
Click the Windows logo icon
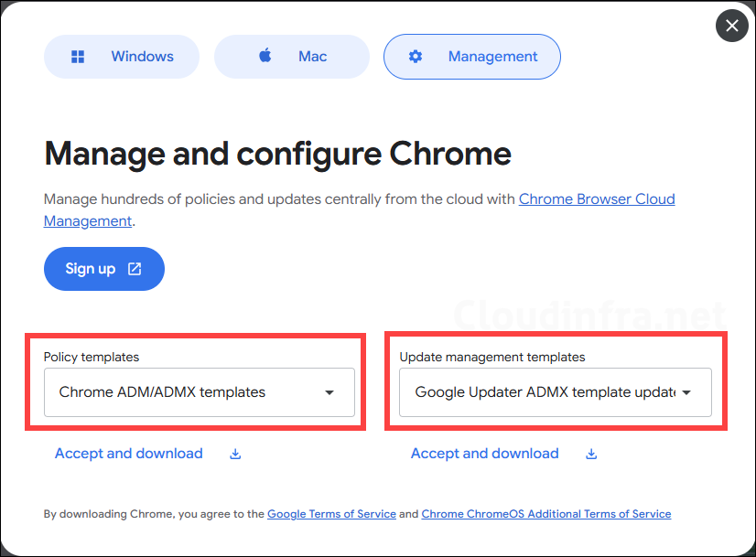pyautogui.click(x=78, y=57)
